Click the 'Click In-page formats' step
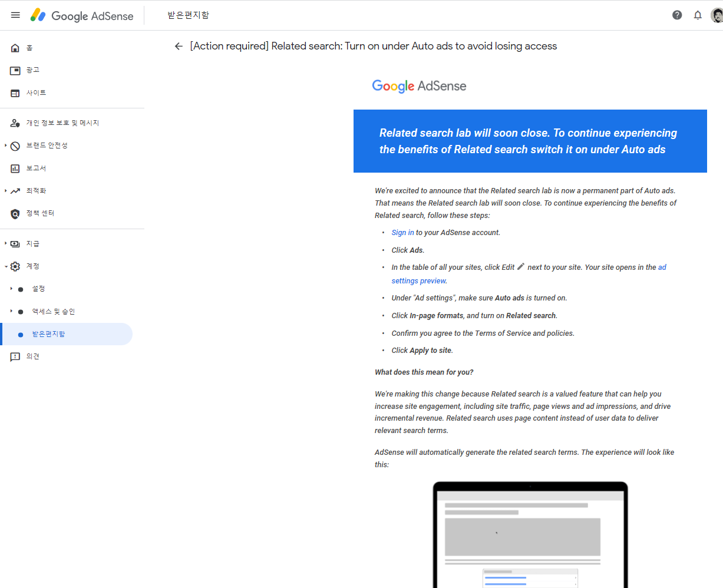Screen dimensions: 723x588 [x=474, y=316]
